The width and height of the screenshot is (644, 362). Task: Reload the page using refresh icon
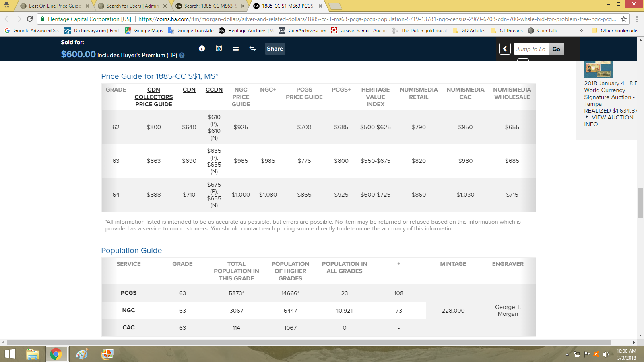pyautogui.click(x=30, y=19)
